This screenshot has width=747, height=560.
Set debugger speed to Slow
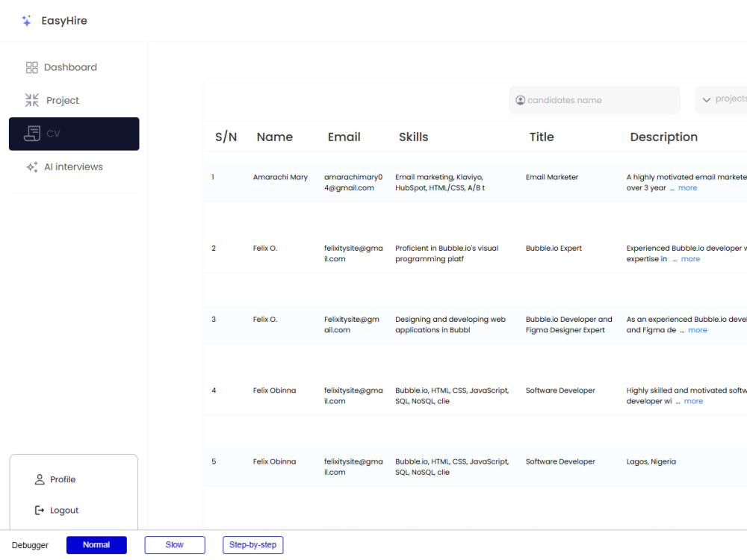175,545
